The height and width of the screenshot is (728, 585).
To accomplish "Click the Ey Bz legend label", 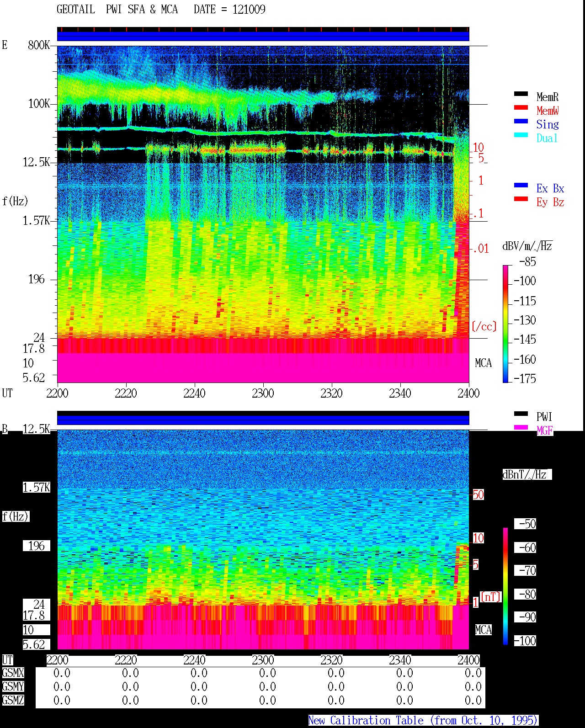I will (550, 202).
